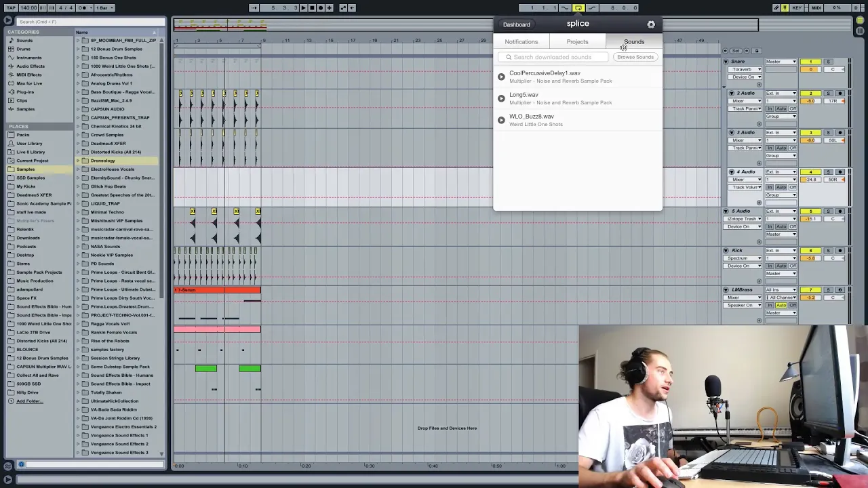Adjust 3 Audio pan control 50L
Viewport: 868px width, 488px height.
tap(833, 140)
